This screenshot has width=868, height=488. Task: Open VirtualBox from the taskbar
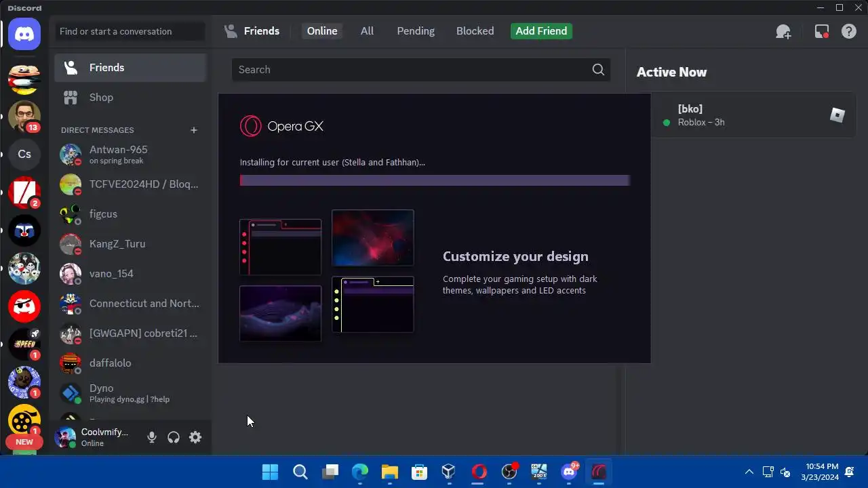tap(448, 472)
